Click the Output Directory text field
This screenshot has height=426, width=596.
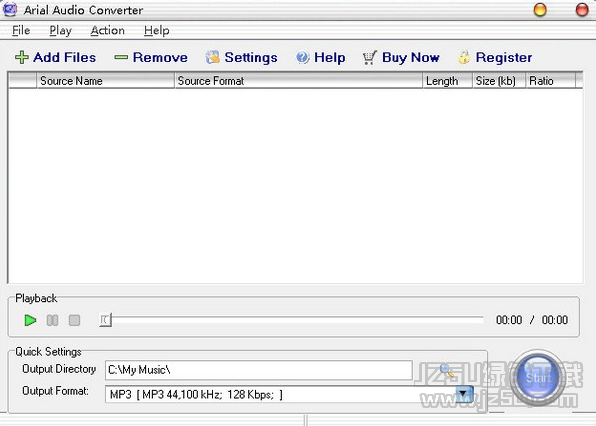pyautogui.click(x=258, y=370)
